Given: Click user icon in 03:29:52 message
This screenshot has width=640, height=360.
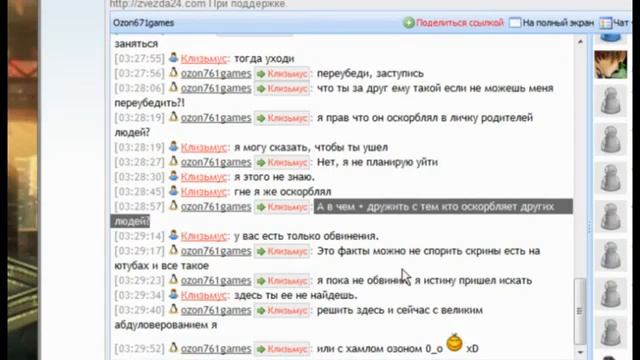Looking at the screenshot, I should pos(173,347).
